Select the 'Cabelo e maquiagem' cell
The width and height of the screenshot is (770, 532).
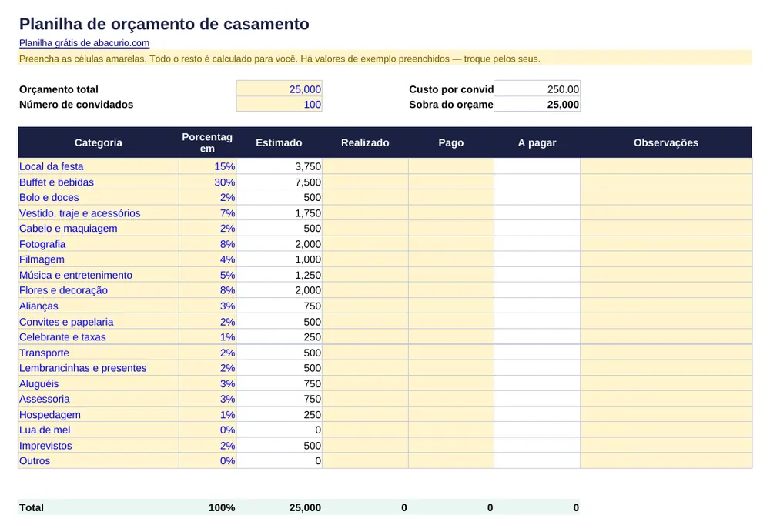(x=99, y=229)
